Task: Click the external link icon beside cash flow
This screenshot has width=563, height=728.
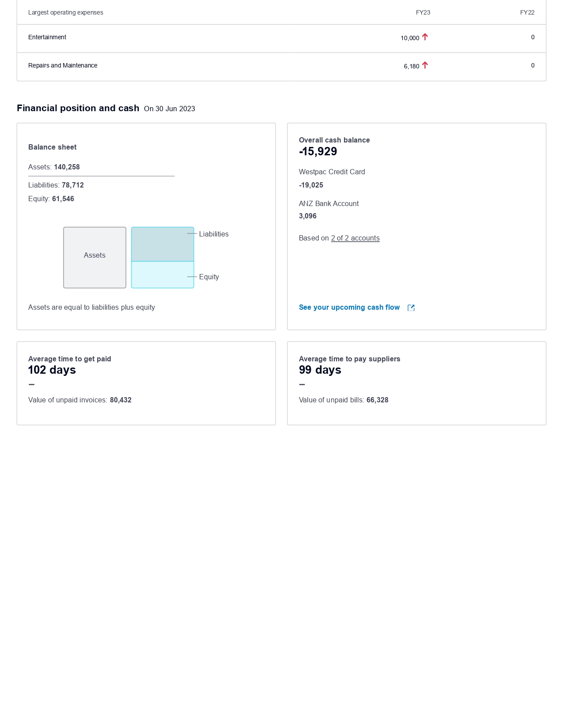Action: pyautogui.click(x=411, y=308)
